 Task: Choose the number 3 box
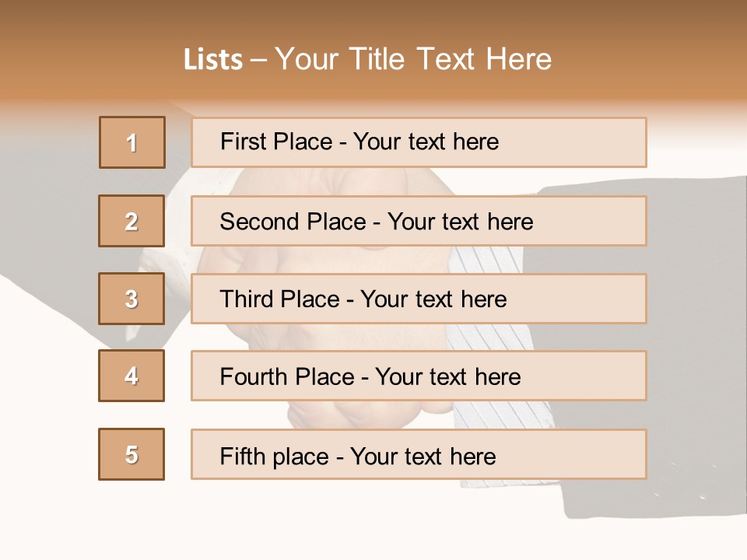[x=132, y=299]
